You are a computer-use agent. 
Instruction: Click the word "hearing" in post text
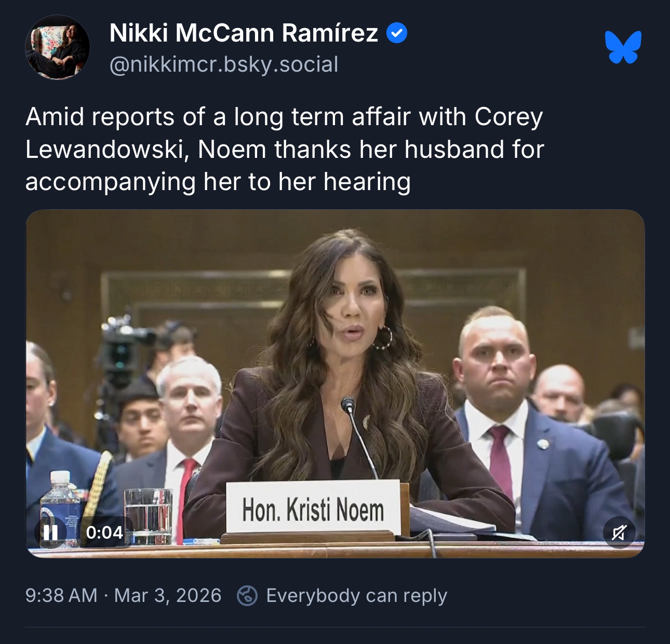(367, 182)
